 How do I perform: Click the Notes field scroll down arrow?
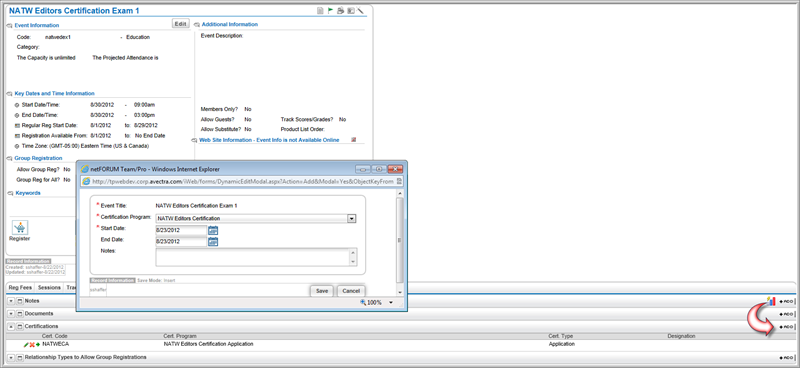353,262
